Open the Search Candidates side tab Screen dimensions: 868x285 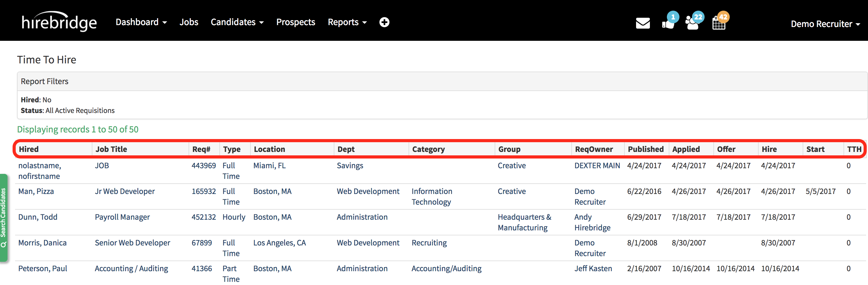[4, 218]
